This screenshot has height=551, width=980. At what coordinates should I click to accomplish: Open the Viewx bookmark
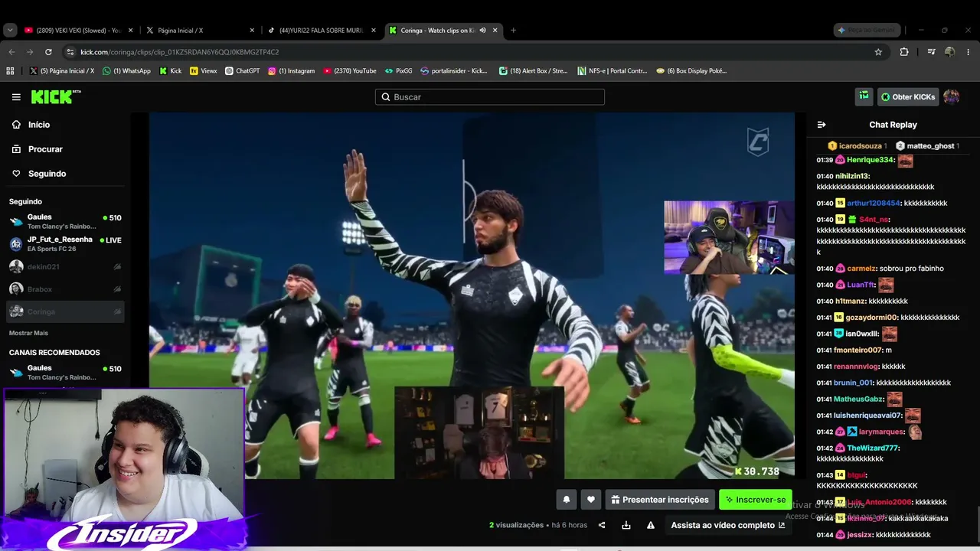click(204, 71)
